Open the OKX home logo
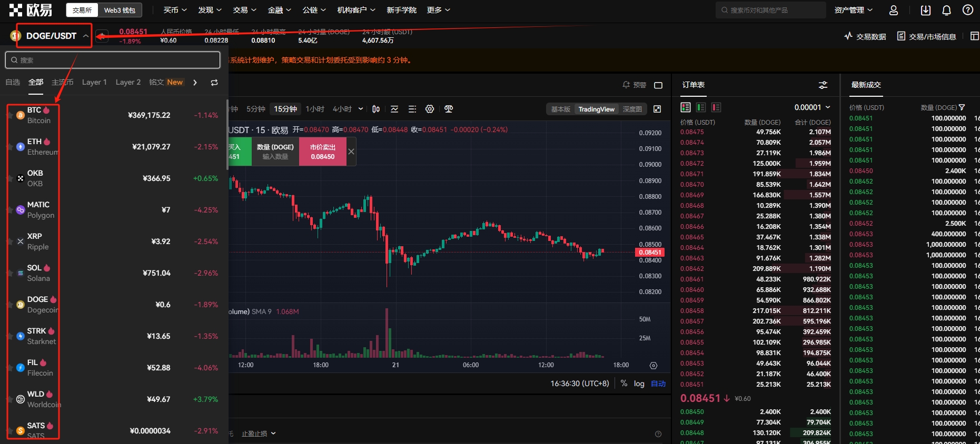 (31, 10)
